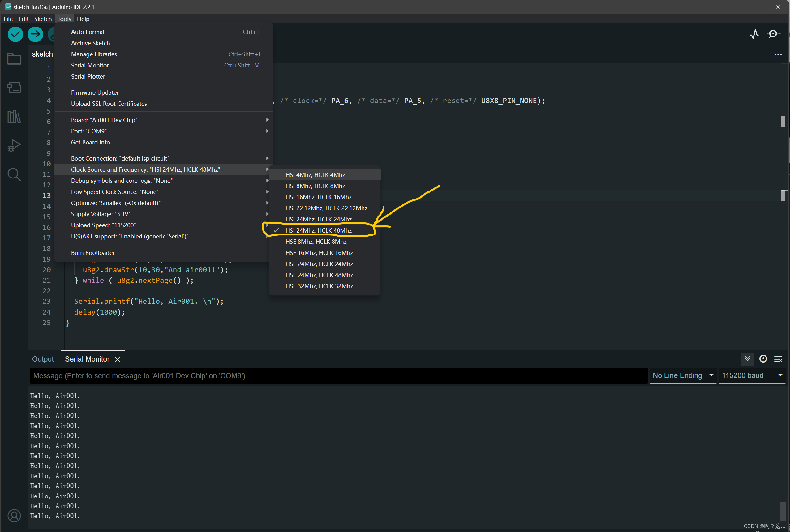Select HSE 32Mhz, HCLK 32Mhz clock option
790x532 pixels.
point(324,286)
